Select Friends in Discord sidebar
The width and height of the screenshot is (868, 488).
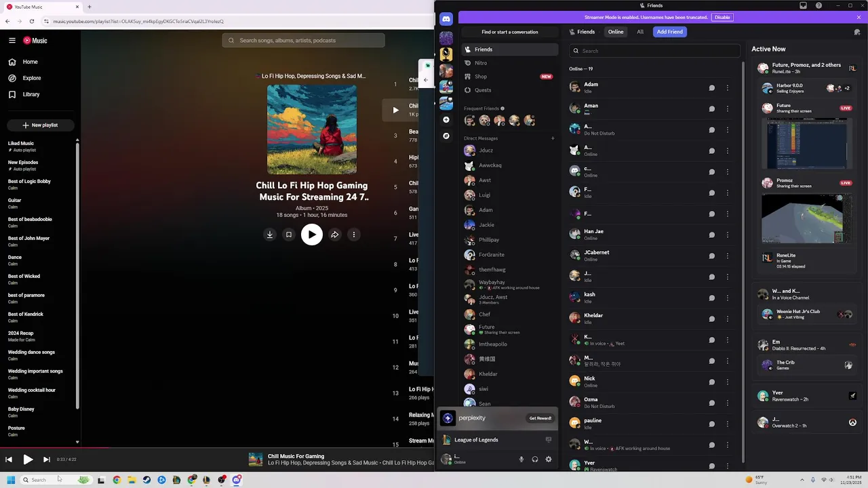510,49
